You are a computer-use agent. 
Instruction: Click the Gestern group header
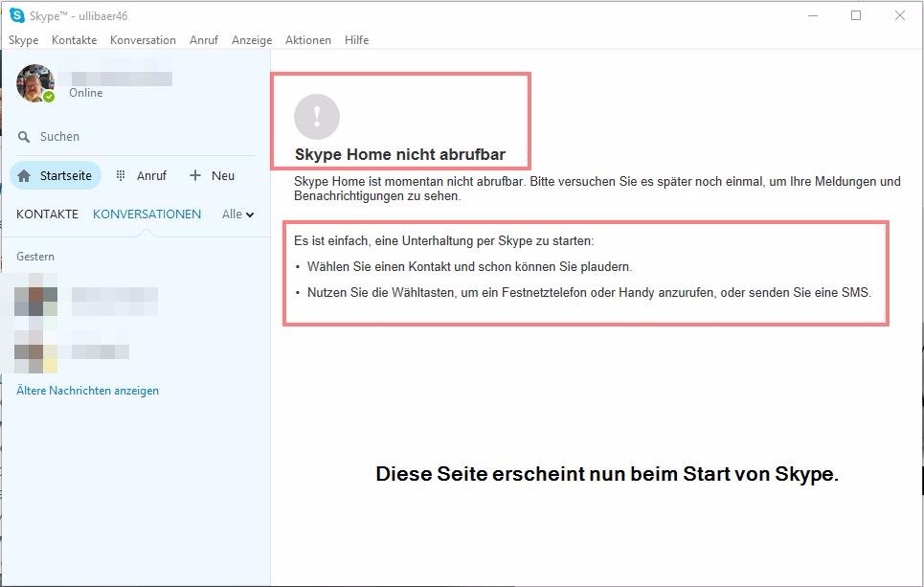[35, 257]
